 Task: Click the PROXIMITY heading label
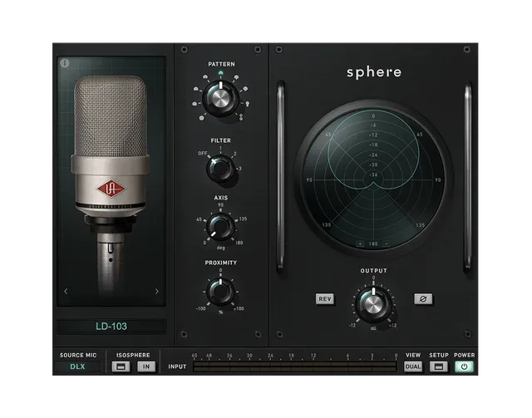point(221,263)
